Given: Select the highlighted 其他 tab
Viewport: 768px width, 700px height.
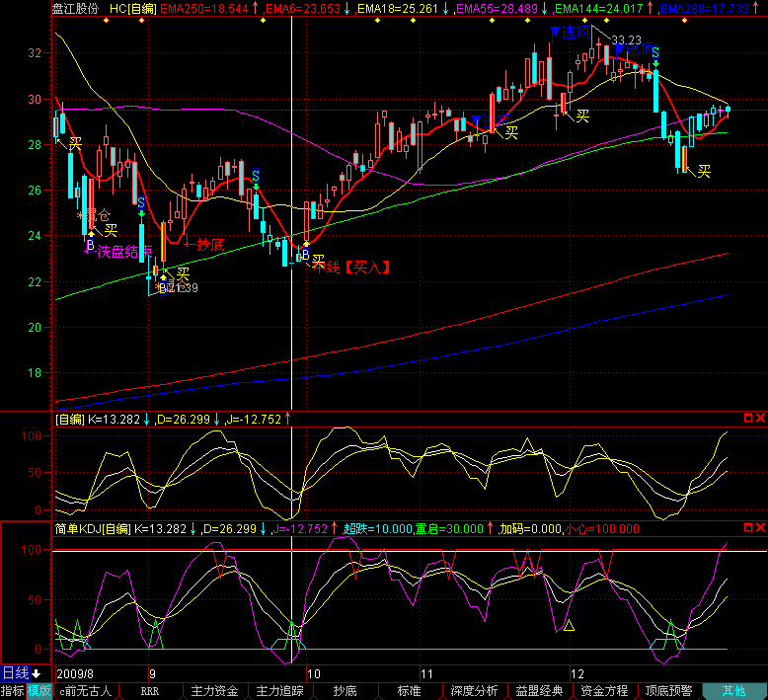Looking at the screenshot, I should pyautogui.click(x=733, y=691).
